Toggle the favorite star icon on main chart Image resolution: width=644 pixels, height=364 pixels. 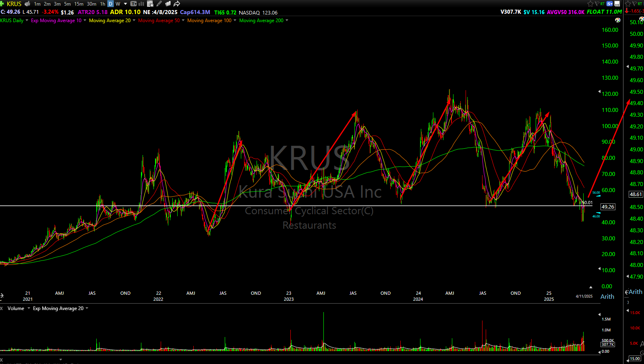pyautogui.click(x=590, y=4)
